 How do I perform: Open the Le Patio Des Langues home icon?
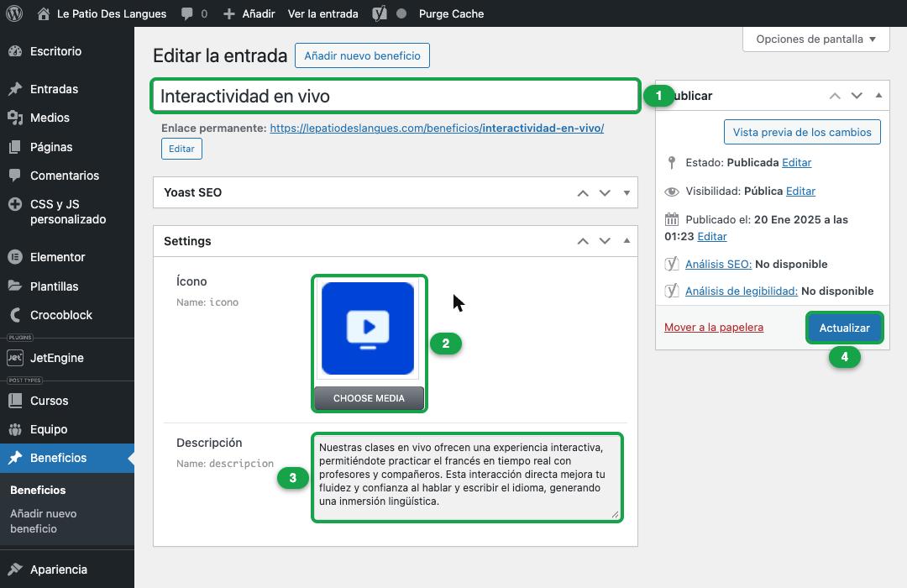tap(44, 14)
